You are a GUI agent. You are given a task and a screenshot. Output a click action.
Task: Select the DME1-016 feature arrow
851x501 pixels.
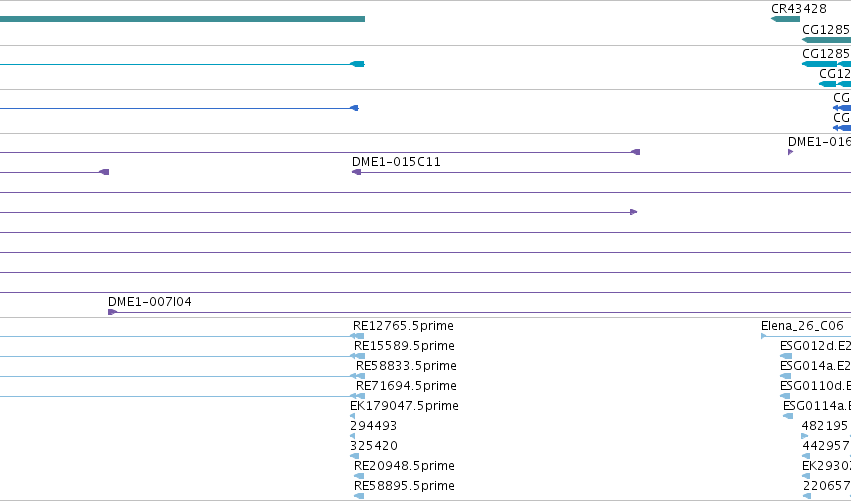[790, 152]
